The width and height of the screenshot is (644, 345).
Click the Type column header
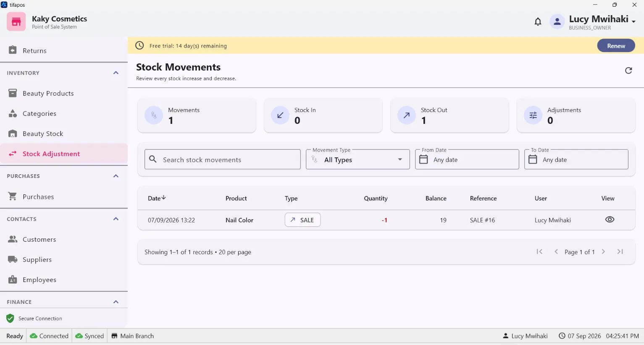tap(291, 199)
